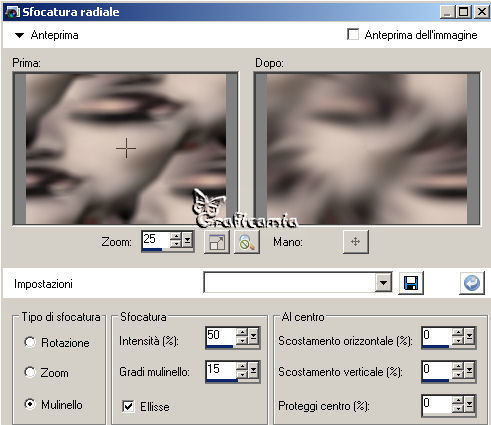This screenshot has width=491, height=425.
Task: Enable Anteprima dell'immagine checkbox
Action: point(353,34)
